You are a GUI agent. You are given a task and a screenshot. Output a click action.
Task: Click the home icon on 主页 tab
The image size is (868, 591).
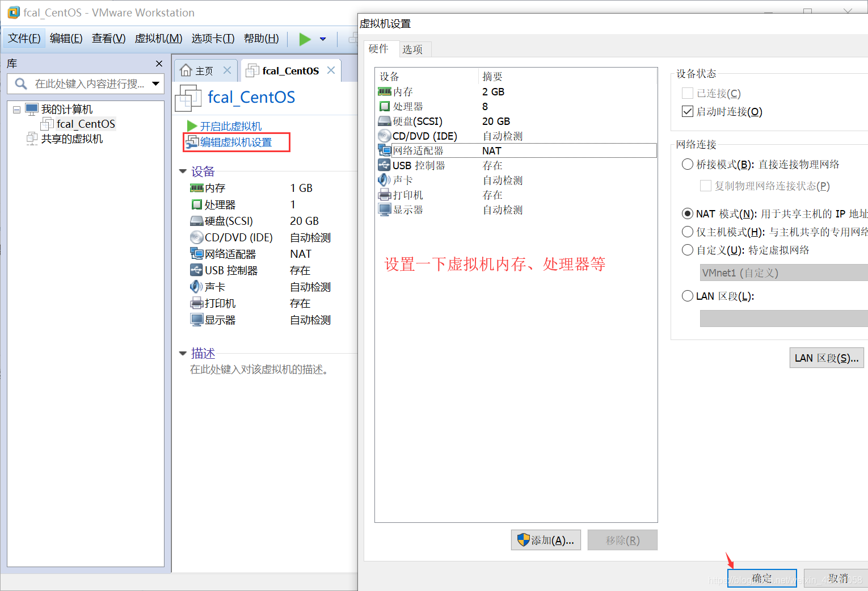186,70
